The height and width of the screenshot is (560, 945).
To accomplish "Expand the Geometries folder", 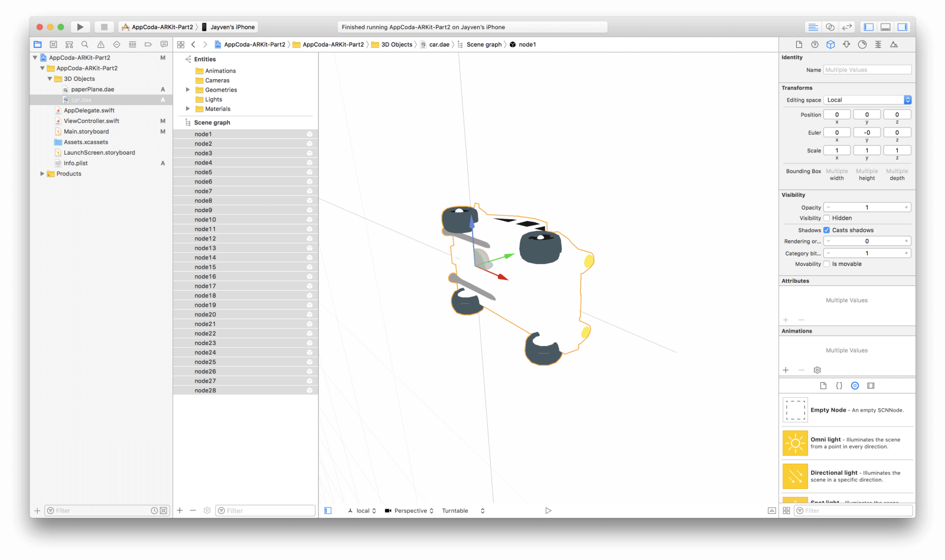I will [188, 90].
